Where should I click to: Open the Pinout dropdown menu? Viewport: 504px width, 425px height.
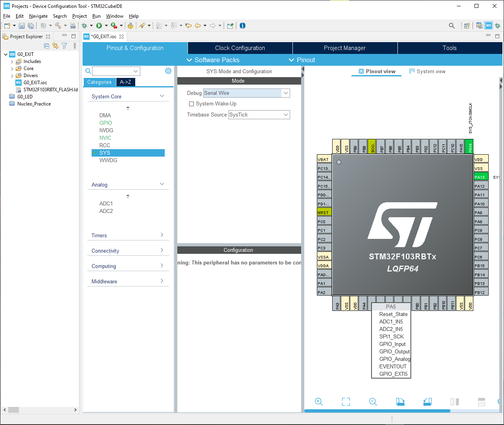coord(302,60)
